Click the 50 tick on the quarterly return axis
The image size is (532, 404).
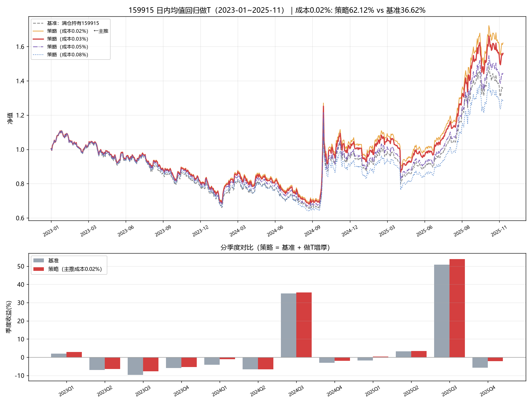point(21,267)
